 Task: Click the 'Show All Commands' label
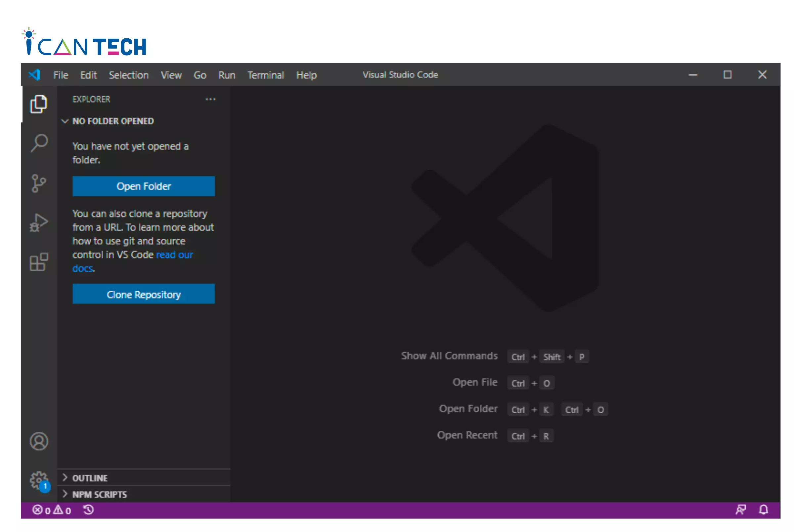point(450,356)
